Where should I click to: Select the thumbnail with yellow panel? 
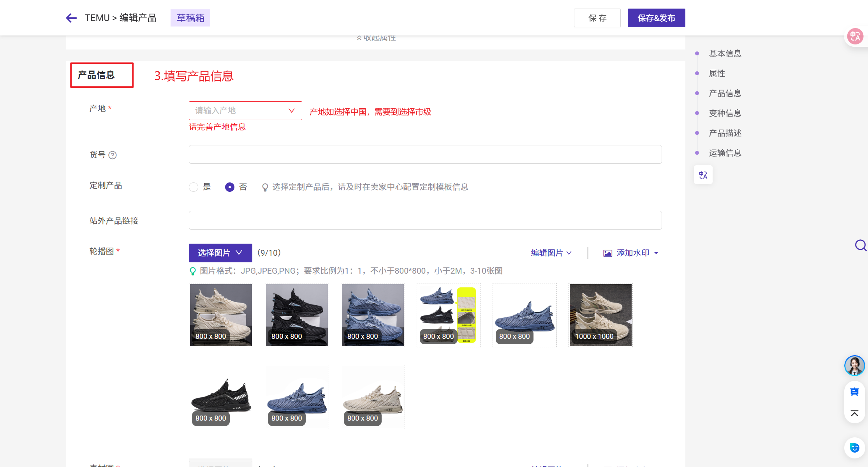coord(449,315)
